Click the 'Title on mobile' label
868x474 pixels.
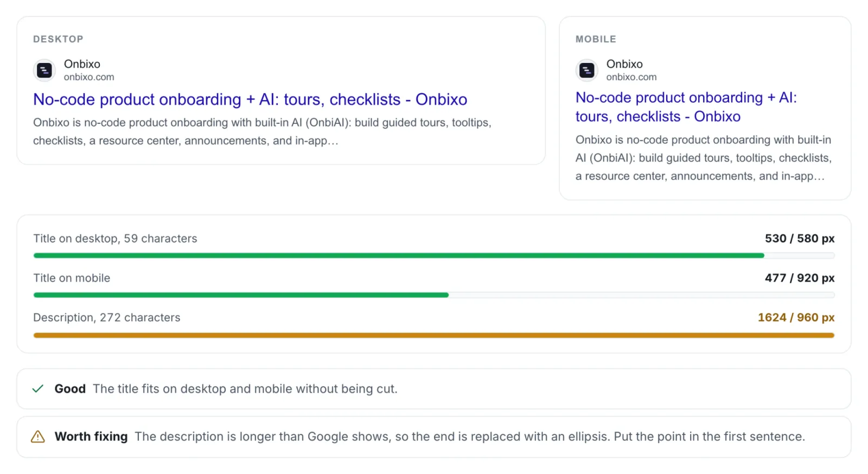point(72,278)
